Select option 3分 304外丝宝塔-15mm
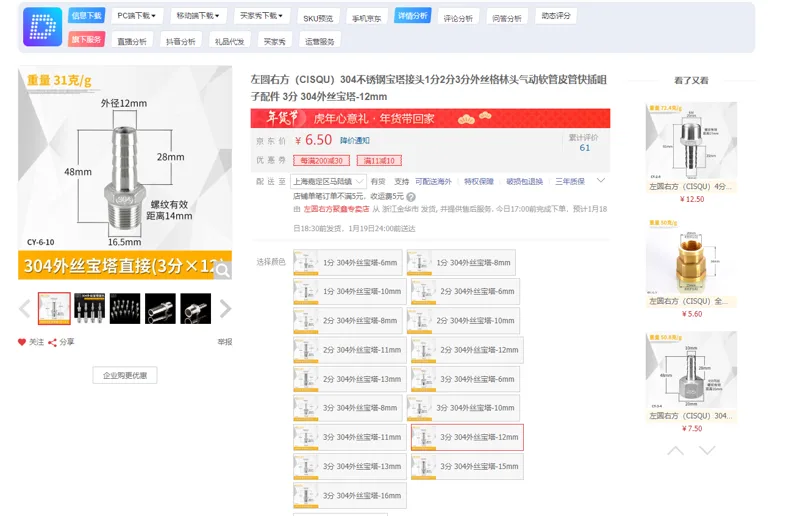800x516 pixels. (x=467, y=466)
